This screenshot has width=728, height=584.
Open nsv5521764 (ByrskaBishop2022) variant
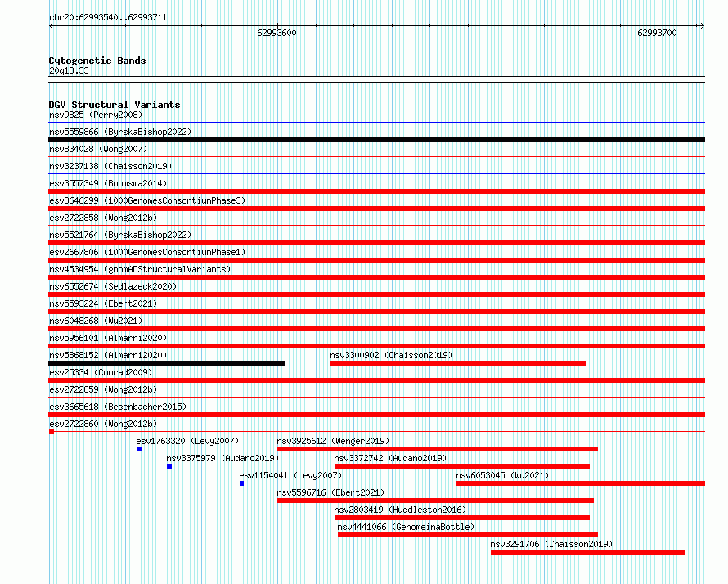click(120, 235)
